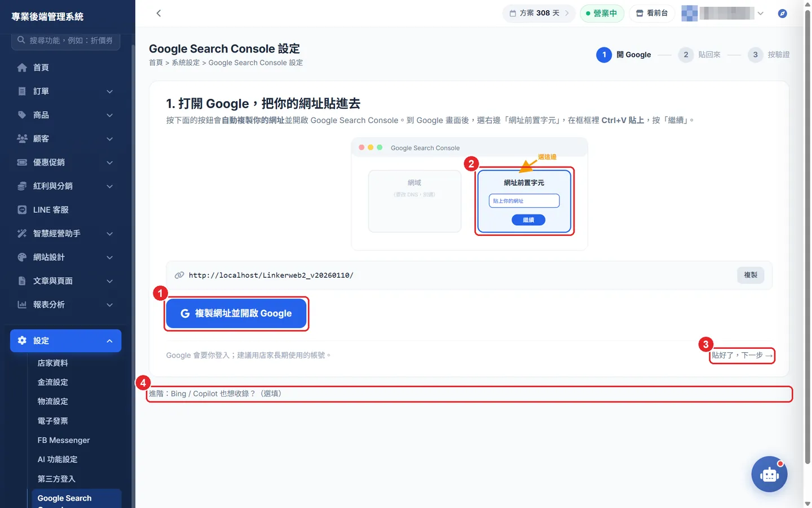Open 第三方登入 in the settings submenu
The height and width of the screenshot is (508, 812).
tap(56, 479)
